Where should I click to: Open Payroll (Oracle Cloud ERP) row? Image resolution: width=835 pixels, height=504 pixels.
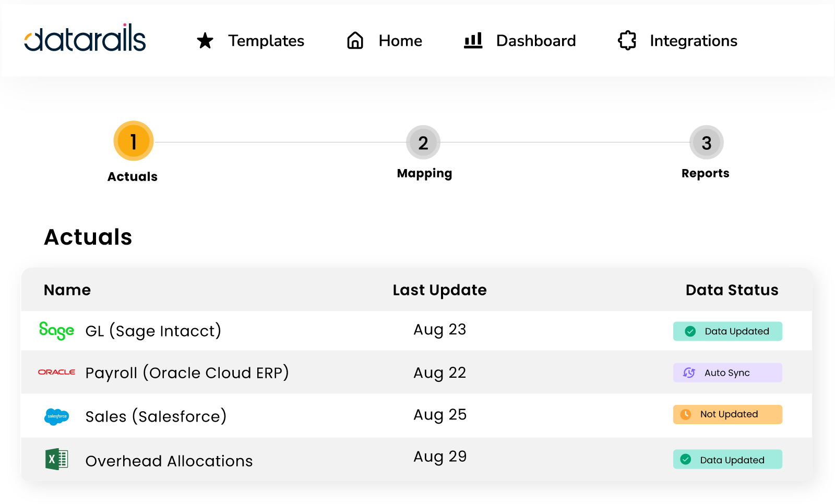187,373
